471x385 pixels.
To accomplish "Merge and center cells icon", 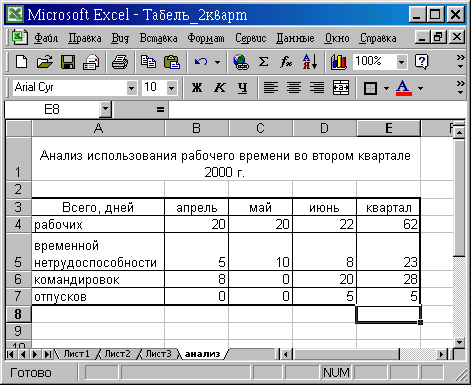I will tap(341, 88).
